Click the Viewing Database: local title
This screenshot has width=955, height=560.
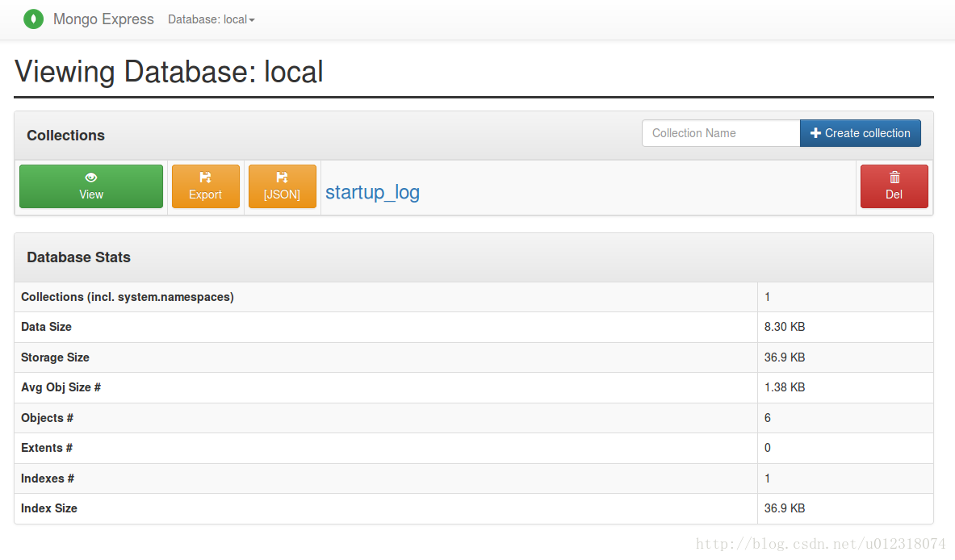(x=169, y=72)
